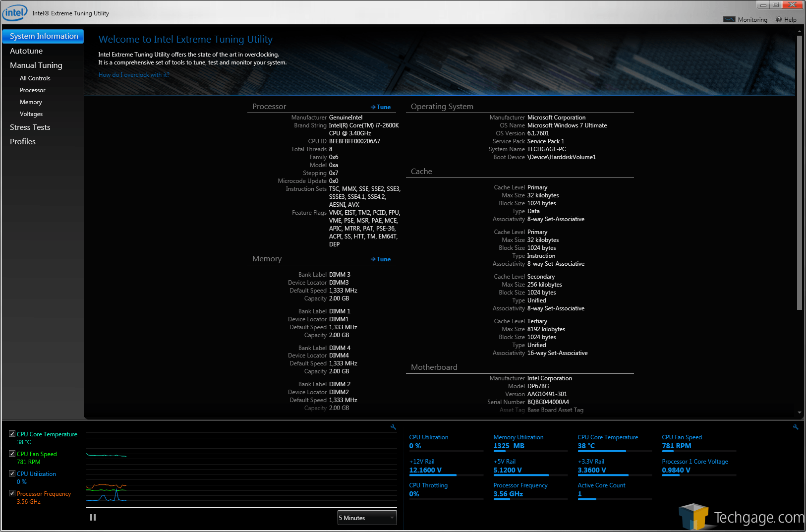Open Stress Tests section
The image size is (806, 532).
[x=30, y=127]
